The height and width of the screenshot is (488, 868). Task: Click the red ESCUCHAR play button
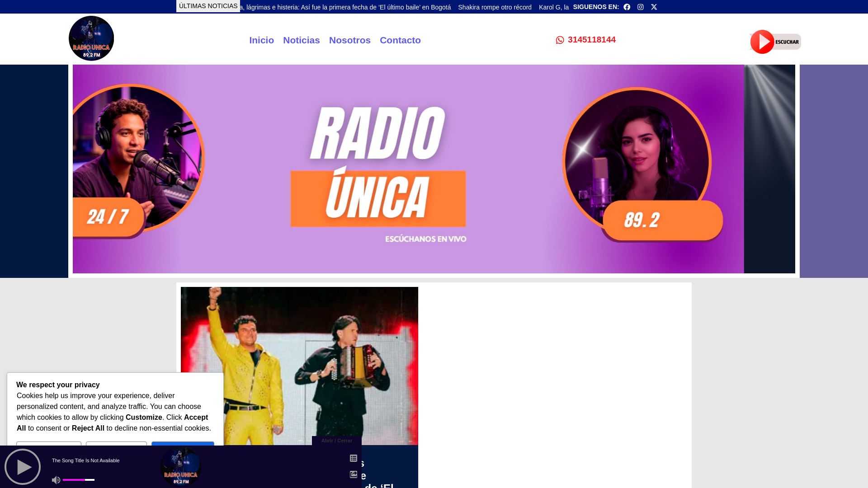pyautogui.click(x=775, y=42)
